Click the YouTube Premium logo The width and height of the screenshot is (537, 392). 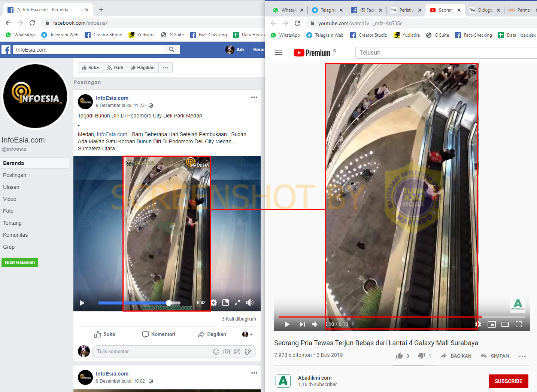[x=312, y=53]
